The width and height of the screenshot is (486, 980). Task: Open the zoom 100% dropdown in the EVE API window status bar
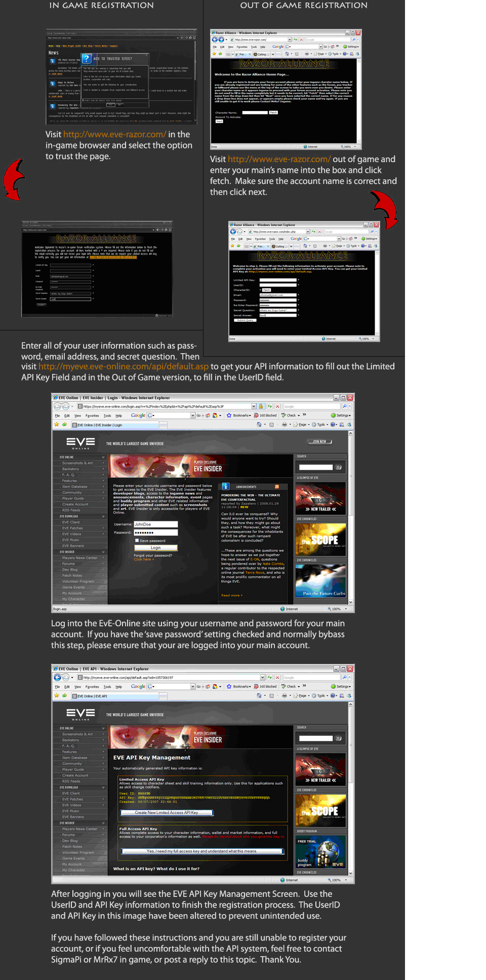coord(346,880)
